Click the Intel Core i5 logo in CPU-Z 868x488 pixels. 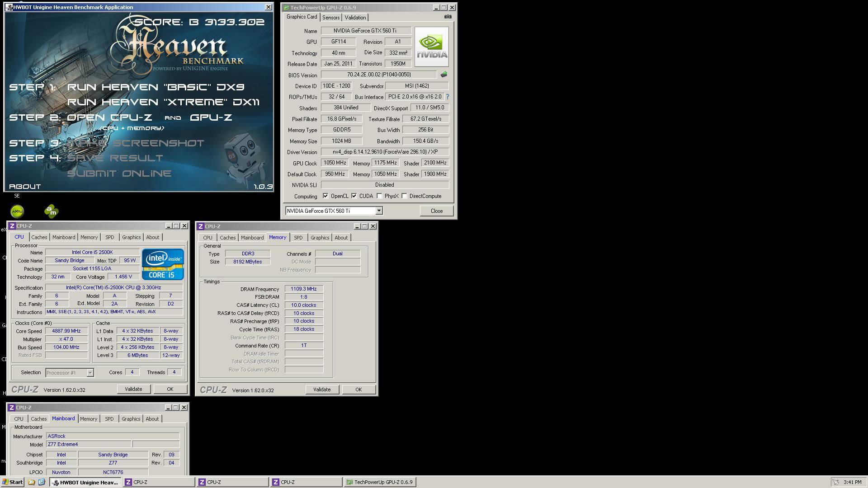163,264
